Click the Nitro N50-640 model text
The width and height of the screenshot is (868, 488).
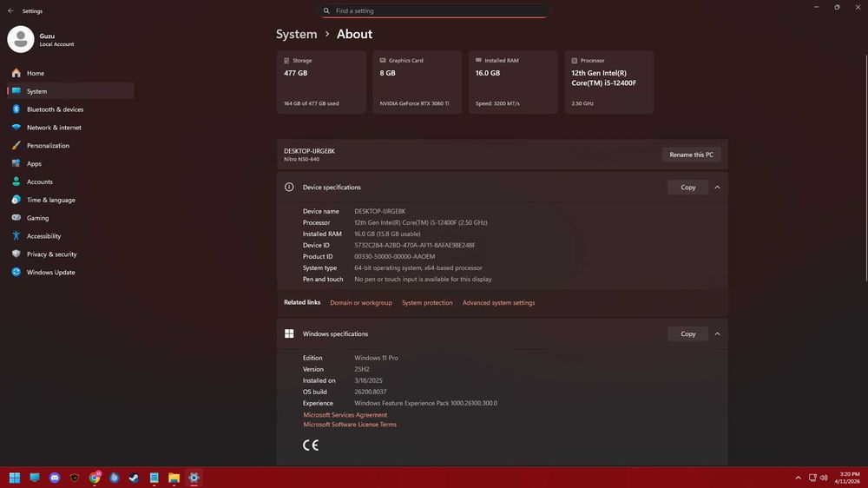tap(302, 160)
